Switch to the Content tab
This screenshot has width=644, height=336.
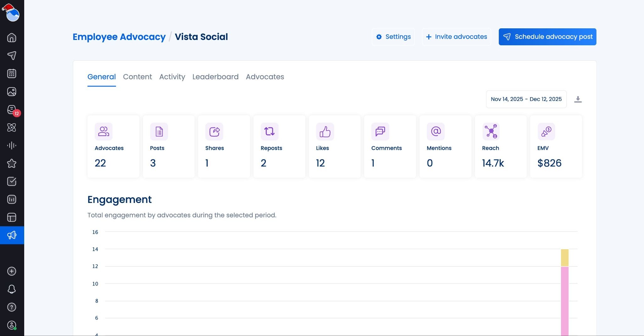pos(137,77)
